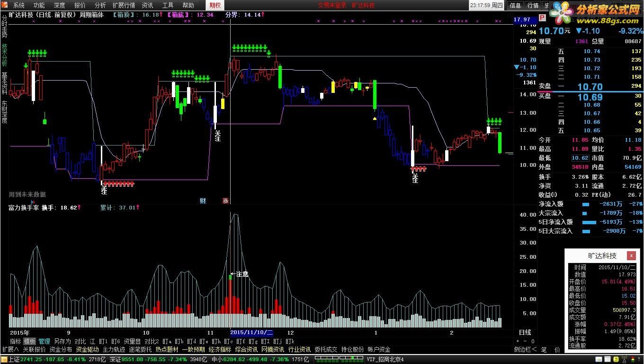The image size is (644, 364).
Task: Close the 旷达科技 data popup
Action: pyautogui.click(x=631, y=256)
